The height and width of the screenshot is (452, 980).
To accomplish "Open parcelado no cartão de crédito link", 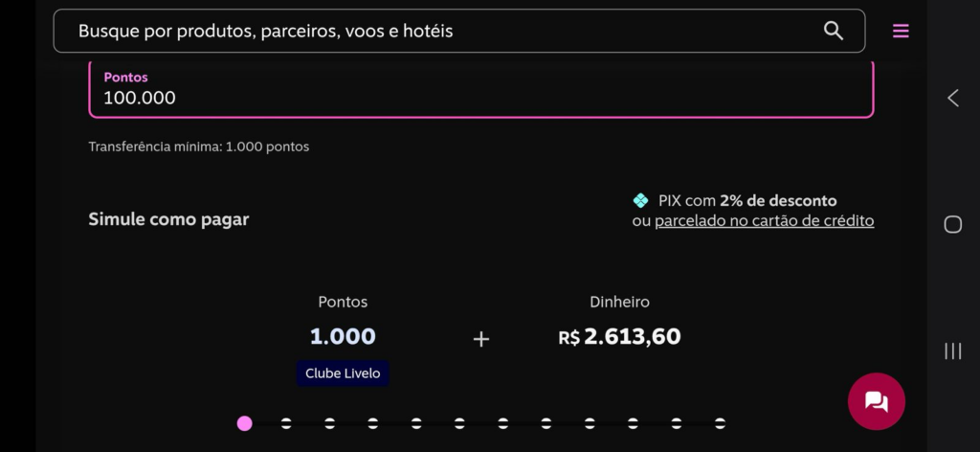I will [x=764, y=221].
